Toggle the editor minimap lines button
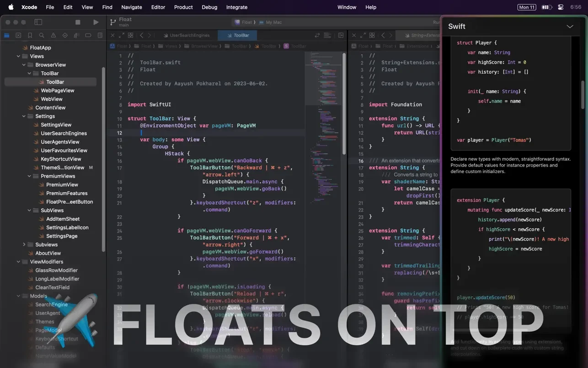The width and height of the screenshot is (588, 368). 327,35
